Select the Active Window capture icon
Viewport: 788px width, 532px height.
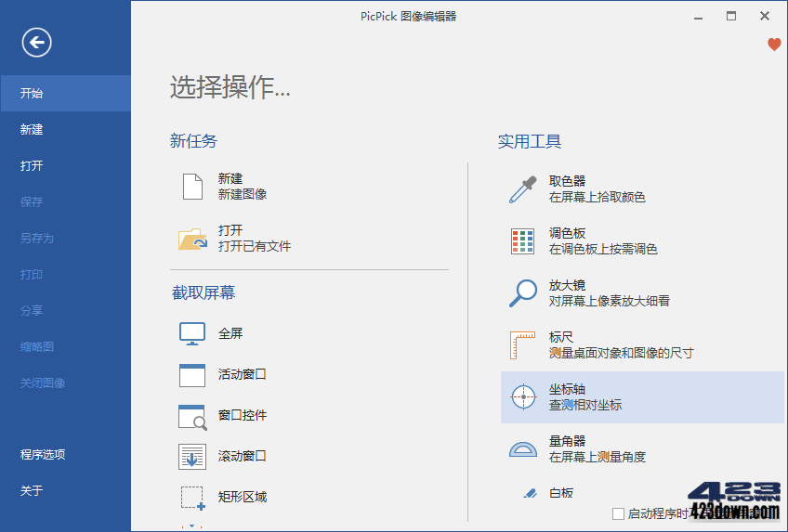click(x=192, y=375)
